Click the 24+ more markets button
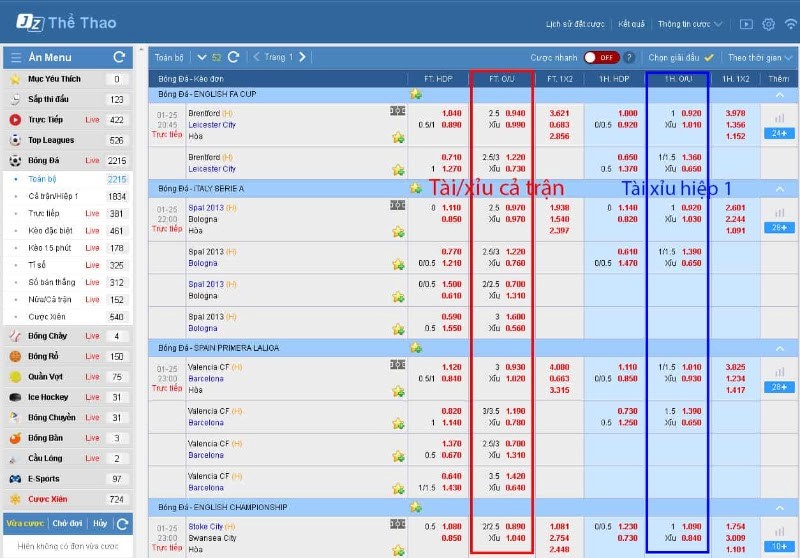 778,132
